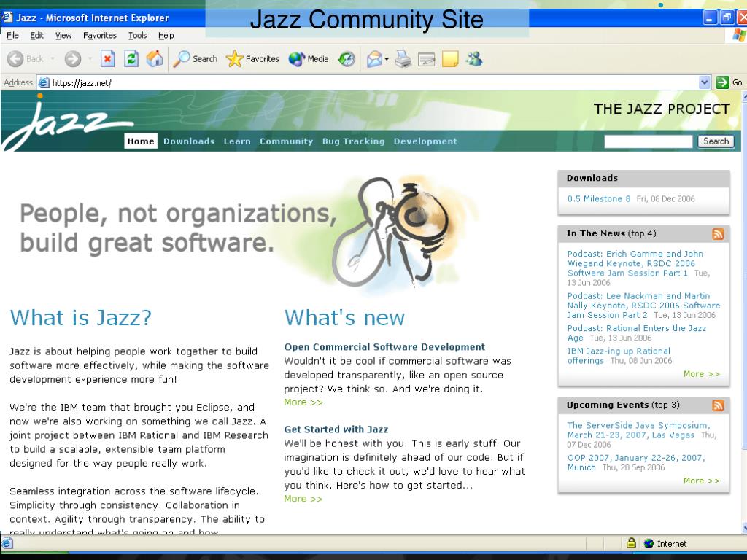Open the View menu
The width and height of the screenshot is (747, 560).
click(x=63, y=35)
